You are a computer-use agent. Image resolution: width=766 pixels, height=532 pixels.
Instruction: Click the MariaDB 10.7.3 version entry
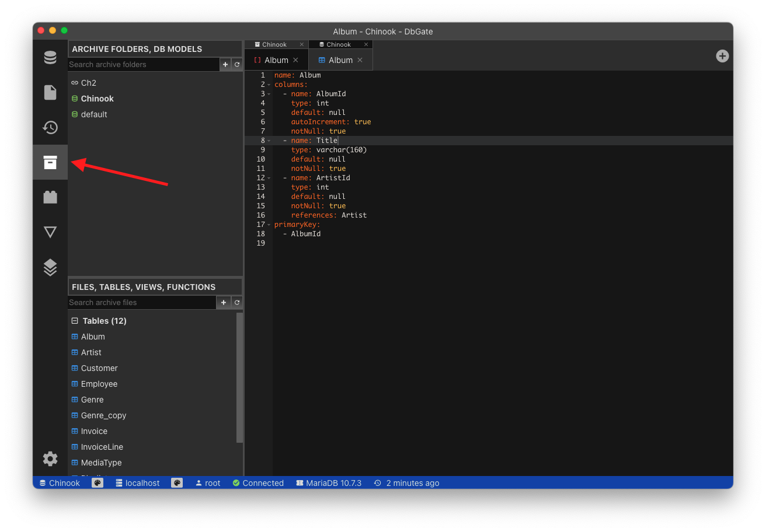(x=329, y=483)
